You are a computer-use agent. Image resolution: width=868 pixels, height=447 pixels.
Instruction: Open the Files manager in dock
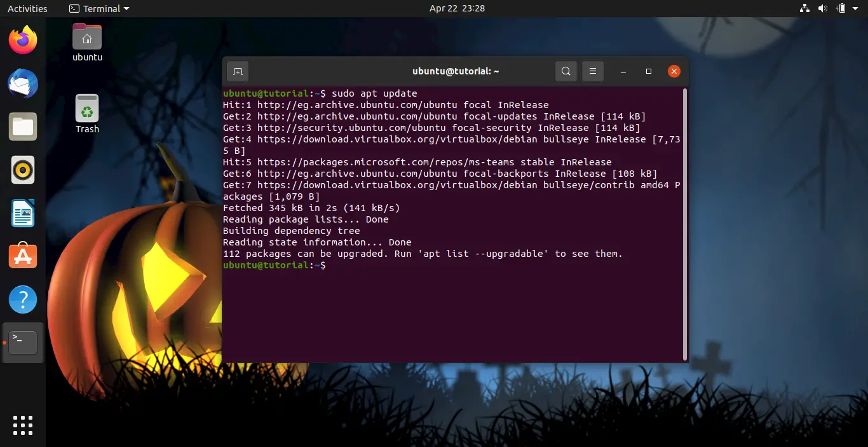click(x=23, y=127)
